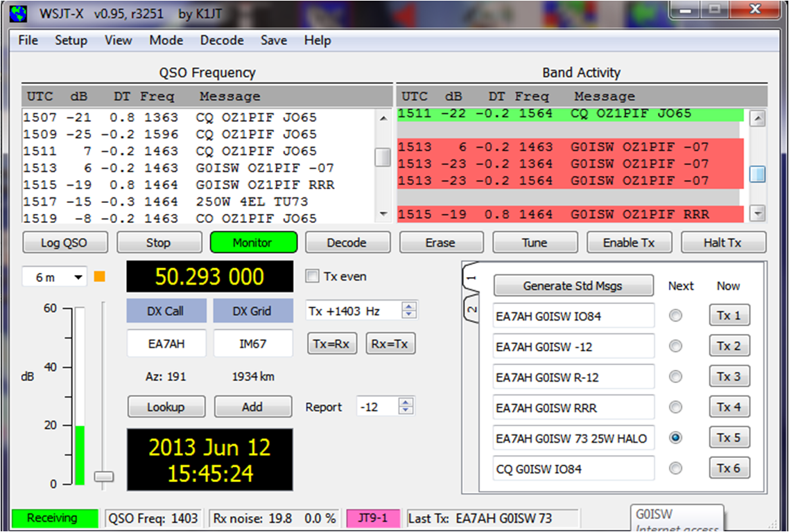Click the Tune button
The image size is (789, 532).
535,243
